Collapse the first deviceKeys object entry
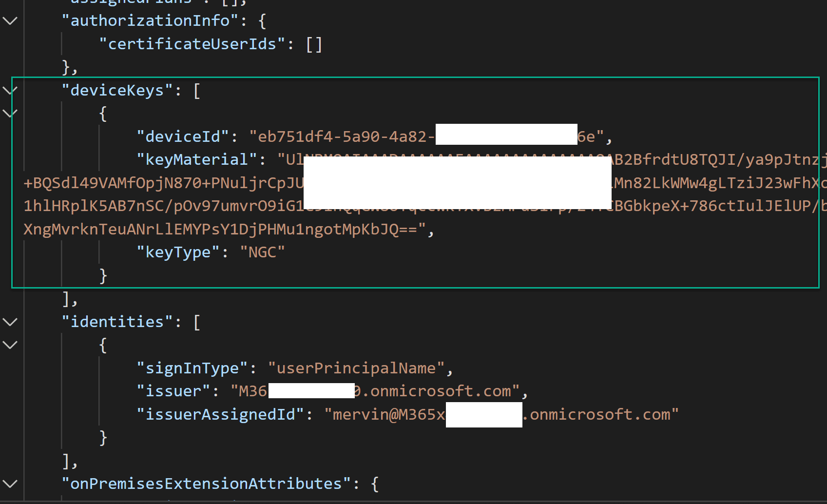Image resolution: width=827 pixels, height=504 pixels. tap(9, 113)
